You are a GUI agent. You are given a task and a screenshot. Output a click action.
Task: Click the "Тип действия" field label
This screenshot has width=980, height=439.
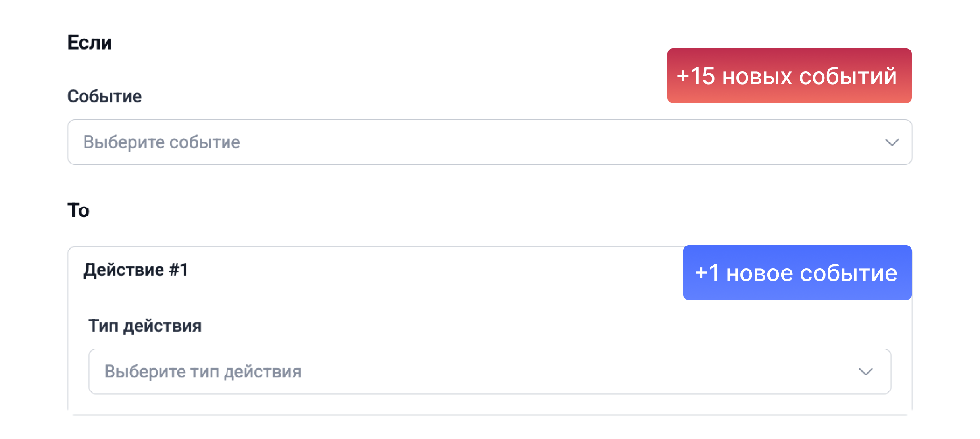point(145,326)
